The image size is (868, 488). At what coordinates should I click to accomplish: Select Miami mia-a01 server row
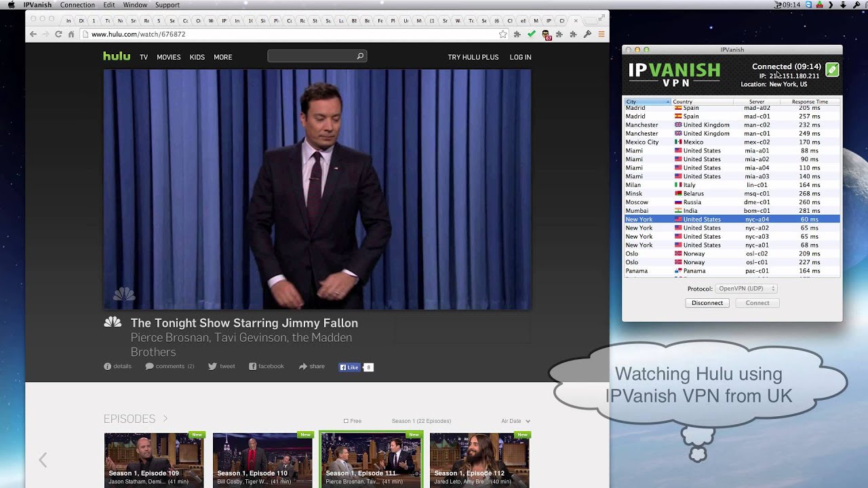[732, 150]
